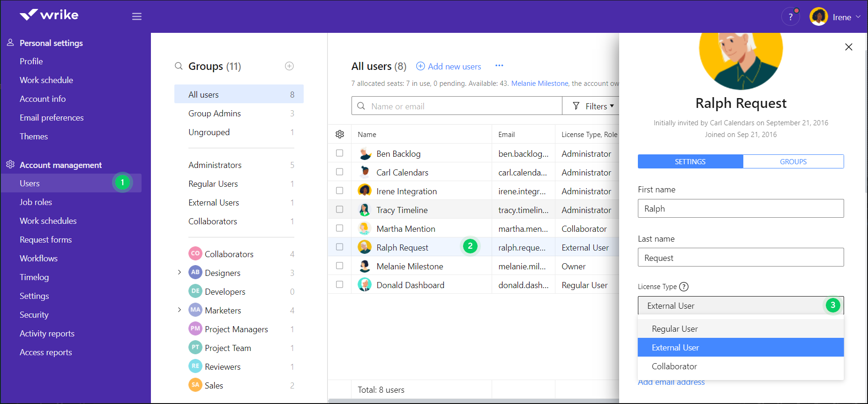Click Martha Mention's avatar
The height and width of the screenshot is (404, 868).
coord(365,229)
